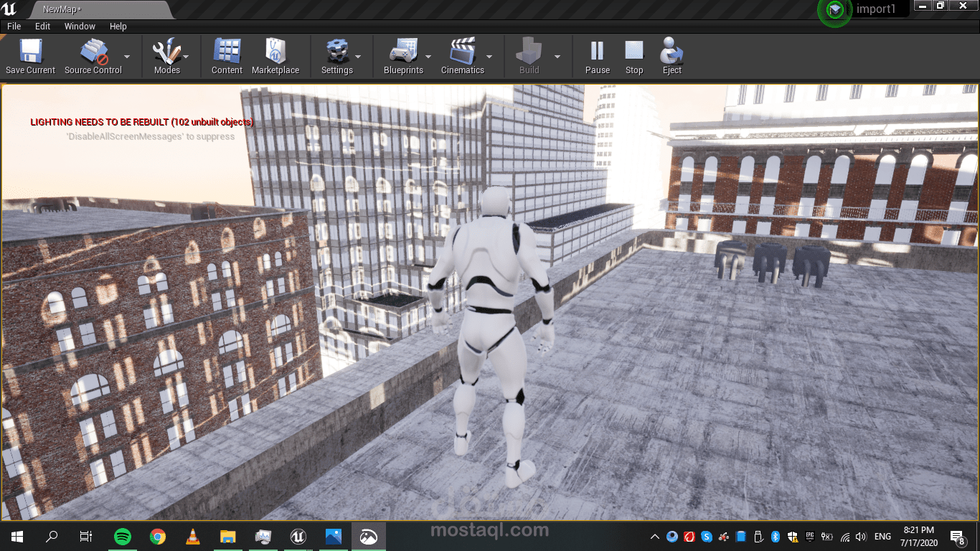This screenshot has width=980, height=551.
Task: Open Task View on the taskbar
Action: 86,536
